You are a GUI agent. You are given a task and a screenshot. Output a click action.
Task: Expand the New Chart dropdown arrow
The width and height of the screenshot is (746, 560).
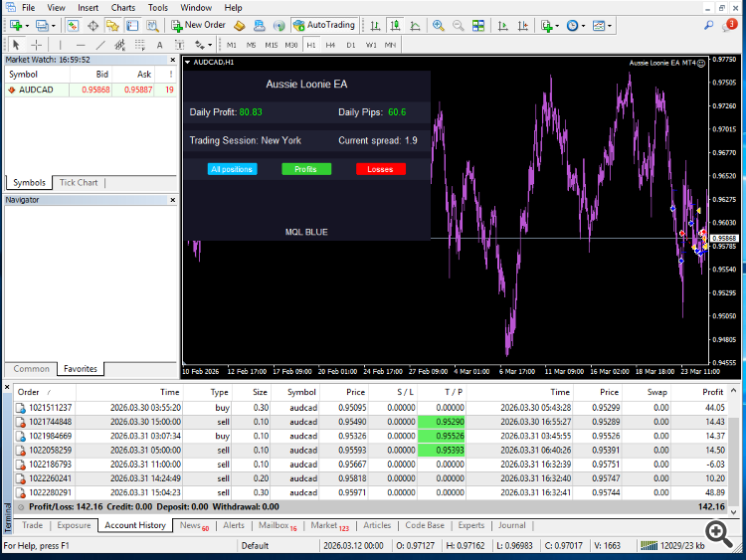[27, 26]
